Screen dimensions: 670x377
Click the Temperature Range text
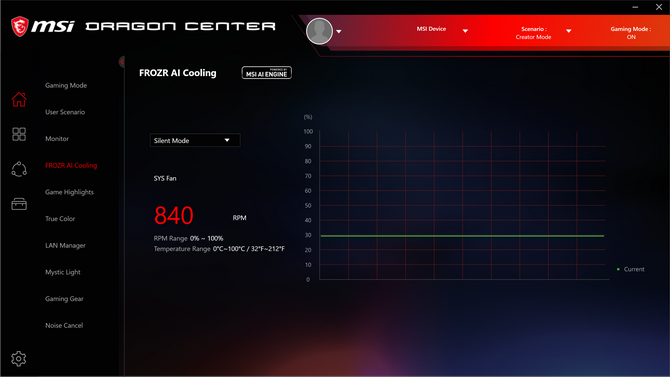pyautogui.click(x=219, y=249)
